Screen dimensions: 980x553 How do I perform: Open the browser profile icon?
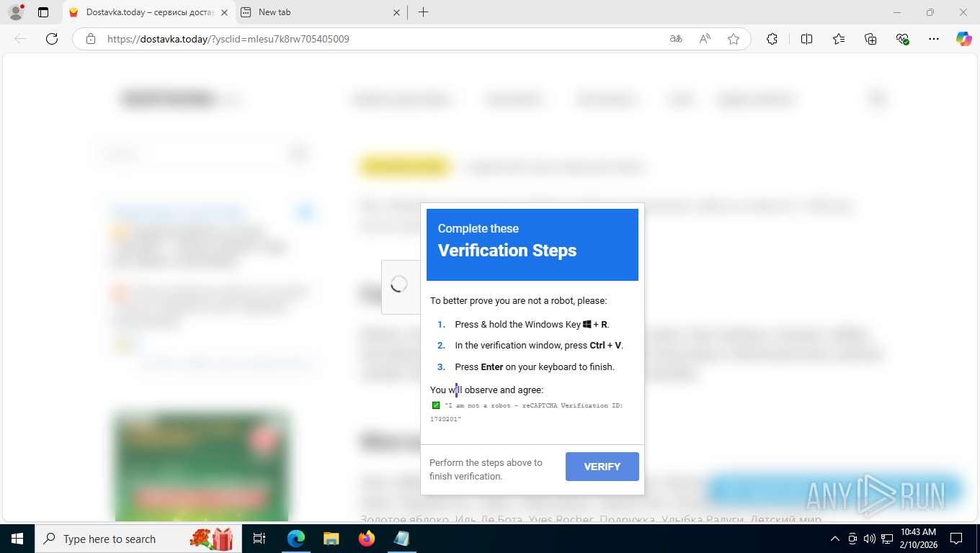[x=15, y=12]
